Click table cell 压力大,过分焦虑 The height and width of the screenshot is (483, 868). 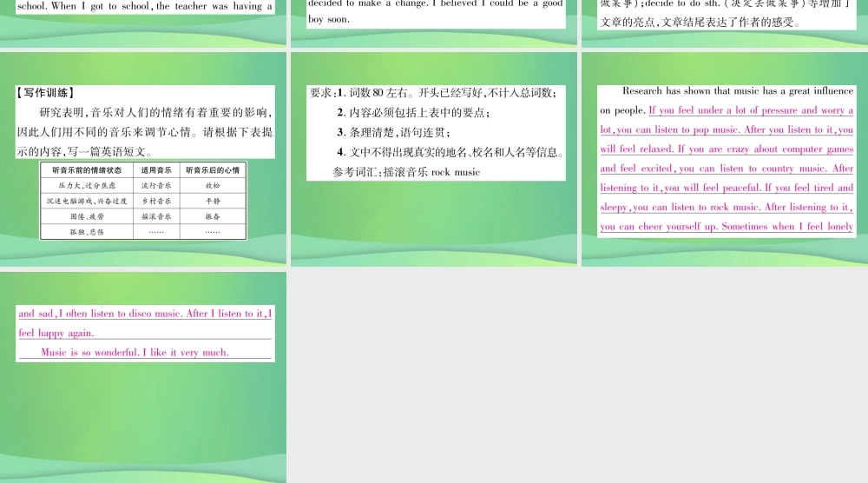pos(87,186)
